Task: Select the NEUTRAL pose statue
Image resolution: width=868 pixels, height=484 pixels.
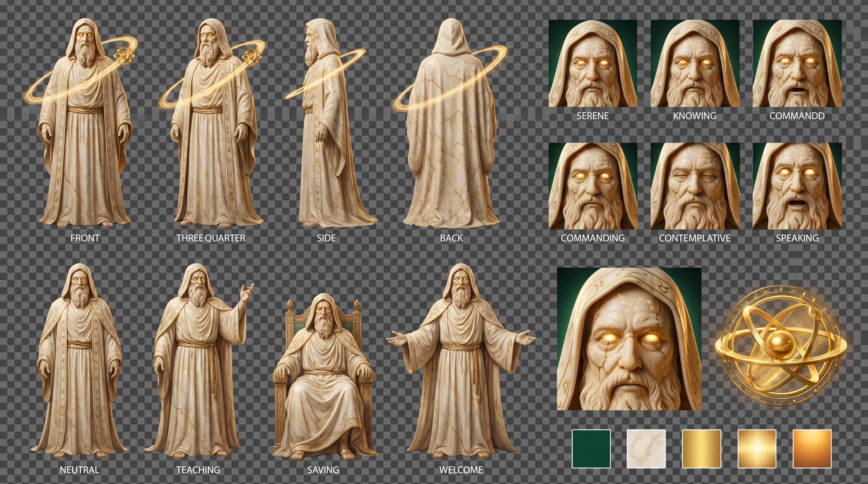Action: [79, 361]
